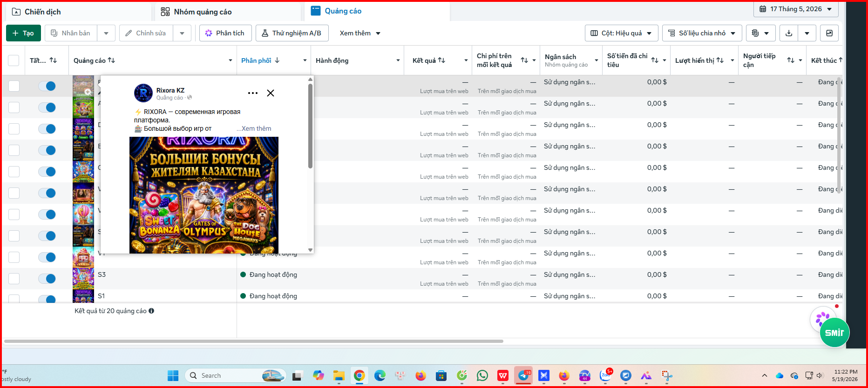Open the Cột: Hiệu quả columns dropdown
Screen dimensions: 868x388
coord(621,33)
